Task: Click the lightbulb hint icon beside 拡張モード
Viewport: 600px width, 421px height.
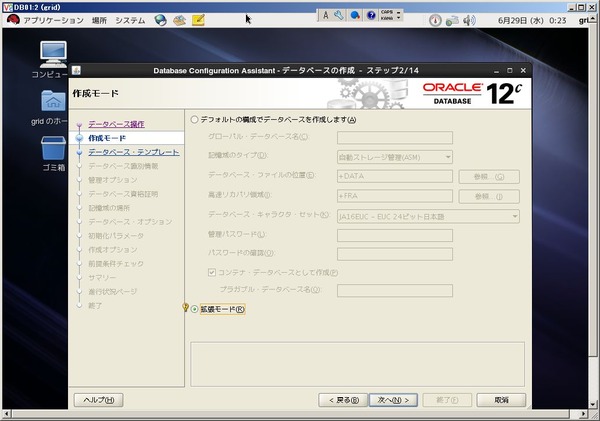Action: tap(186, 307)
